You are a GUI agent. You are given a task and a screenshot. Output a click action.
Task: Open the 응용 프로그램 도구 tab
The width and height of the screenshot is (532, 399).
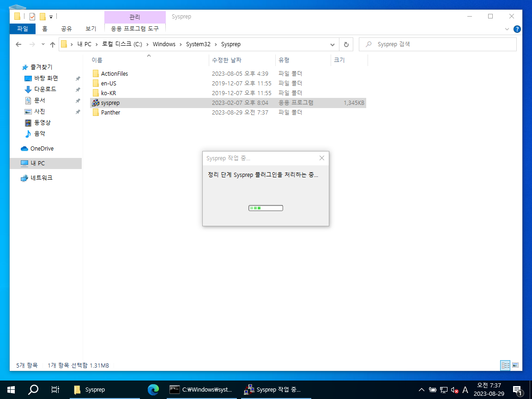(x=135, y=29)
